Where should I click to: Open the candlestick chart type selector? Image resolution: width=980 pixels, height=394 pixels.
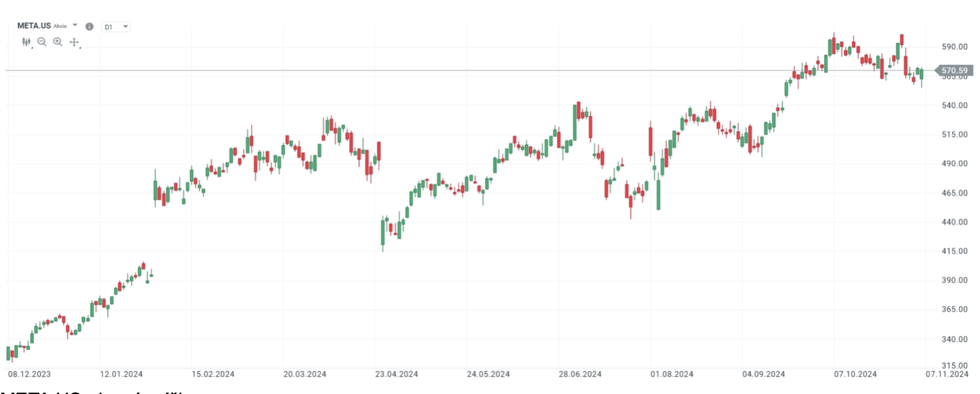(26, 42)
